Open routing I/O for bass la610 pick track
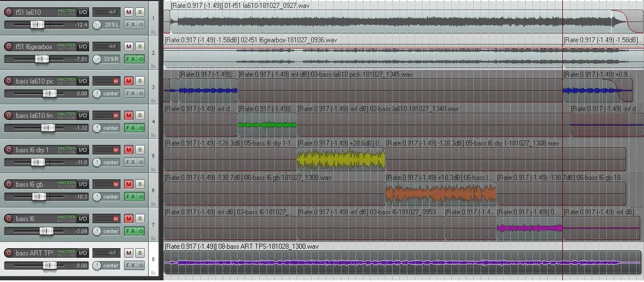 tap(83, 81)
